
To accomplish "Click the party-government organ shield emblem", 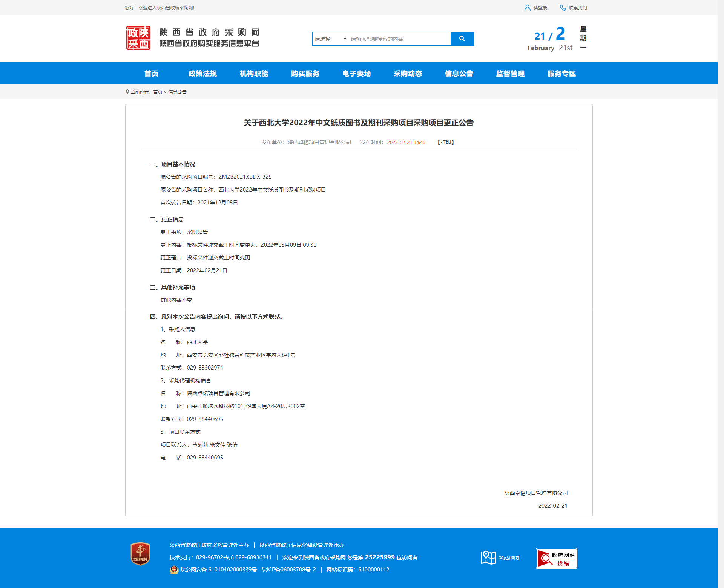I will pyautogui.click(x=140, y=554).
